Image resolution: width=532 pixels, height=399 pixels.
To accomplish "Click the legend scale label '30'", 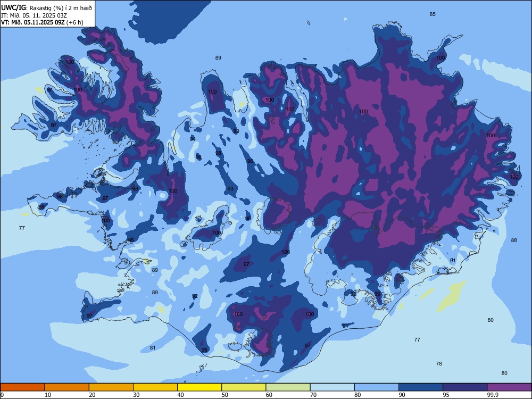I will point(136,395).
